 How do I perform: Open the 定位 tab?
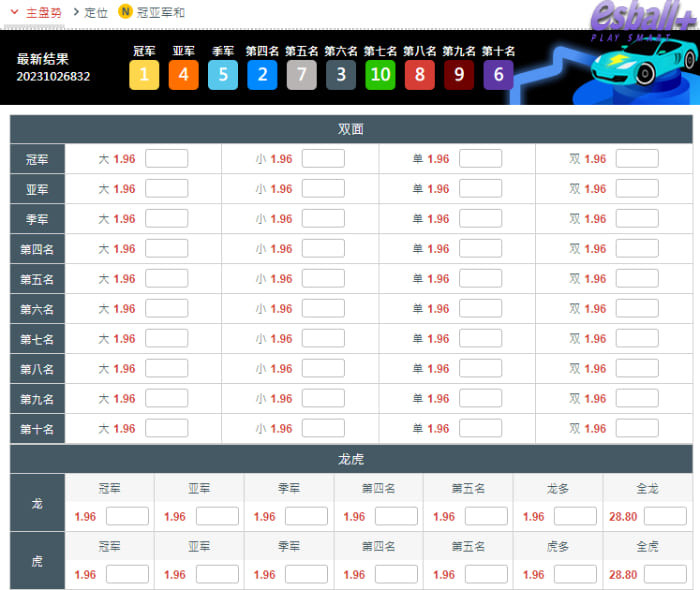[x=96, y=12]
